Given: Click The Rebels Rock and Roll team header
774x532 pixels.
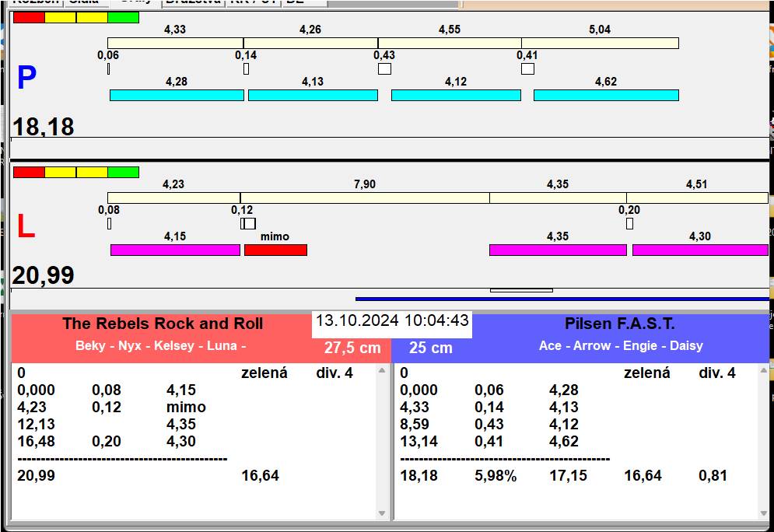Looking at the screenshot, I should [163, 324].
